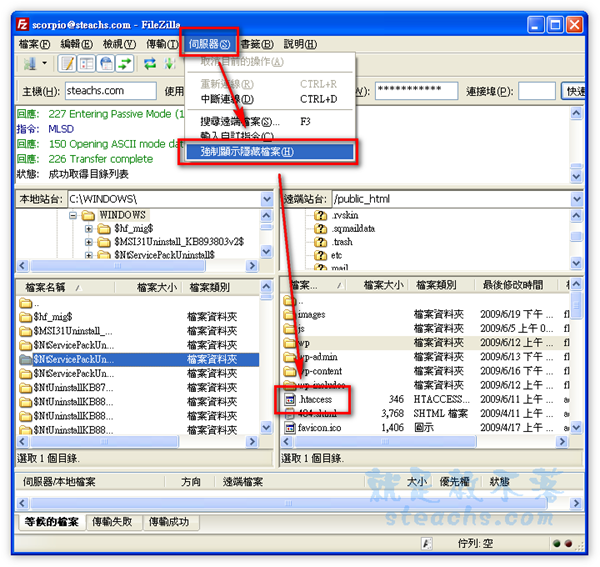Switch to the 傳輸成功 tab

(167, 522)
